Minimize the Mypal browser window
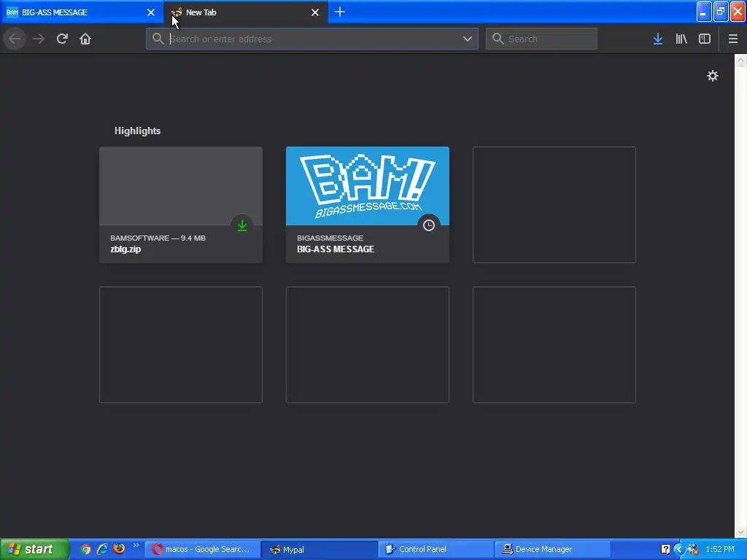The height and width of the screenshot is (560, 747). pos(704,12)
